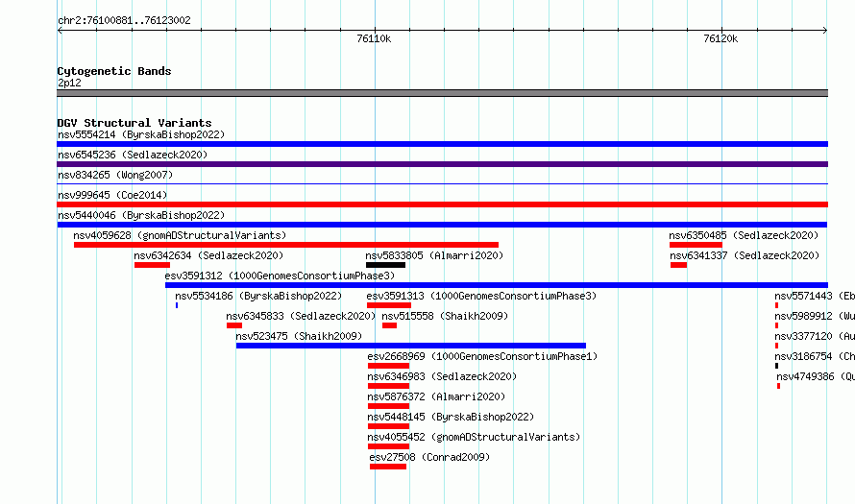
Task: Open nsv6345833 (Sedlazeck2020) label
Action: (x=301, y=316)
